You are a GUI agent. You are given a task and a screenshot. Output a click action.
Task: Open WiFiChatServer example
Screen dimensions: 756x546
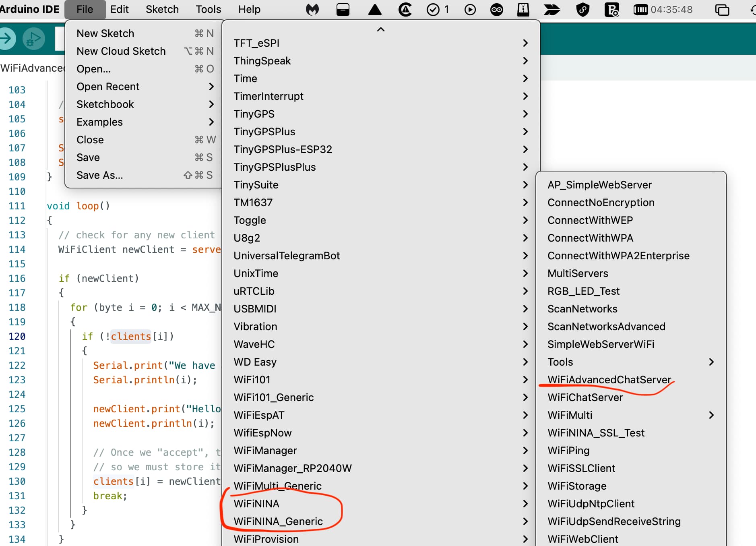tap(631, 397)
